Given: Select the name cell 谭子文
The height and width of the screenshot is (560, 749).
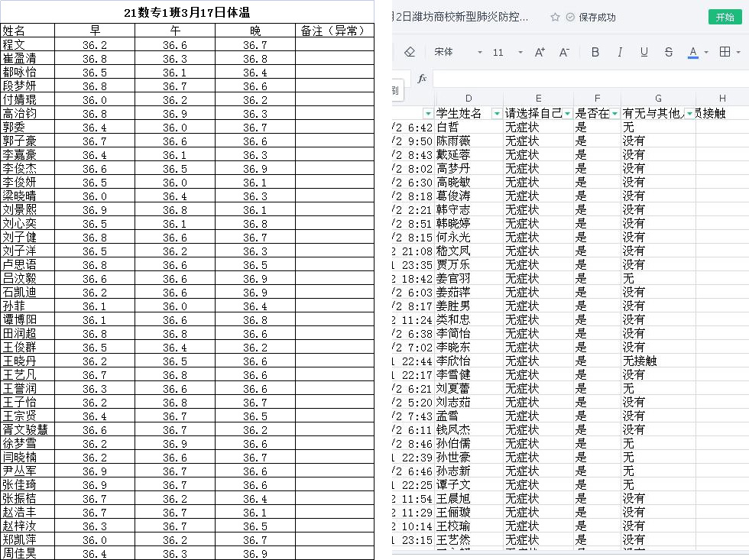Looking at the screenshot, I should coord(469,484).
